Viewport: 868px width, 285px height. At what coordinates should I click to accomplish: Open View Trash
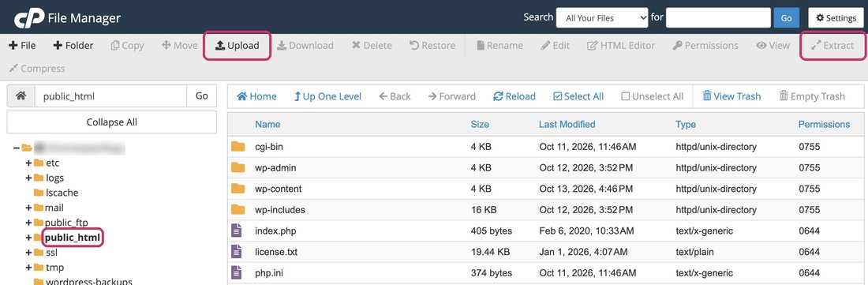(x=731, y=96)
